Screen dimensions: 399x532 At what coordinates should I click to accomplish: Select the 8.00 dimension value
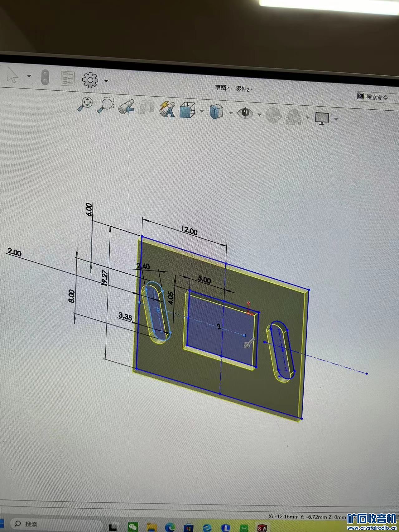pyautogui.click(x=71, y=296)
